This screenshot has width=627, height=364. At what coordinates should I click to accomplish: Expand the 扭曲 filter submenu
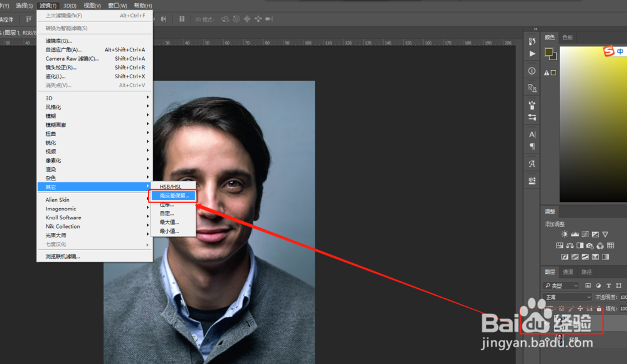(95, 133)
